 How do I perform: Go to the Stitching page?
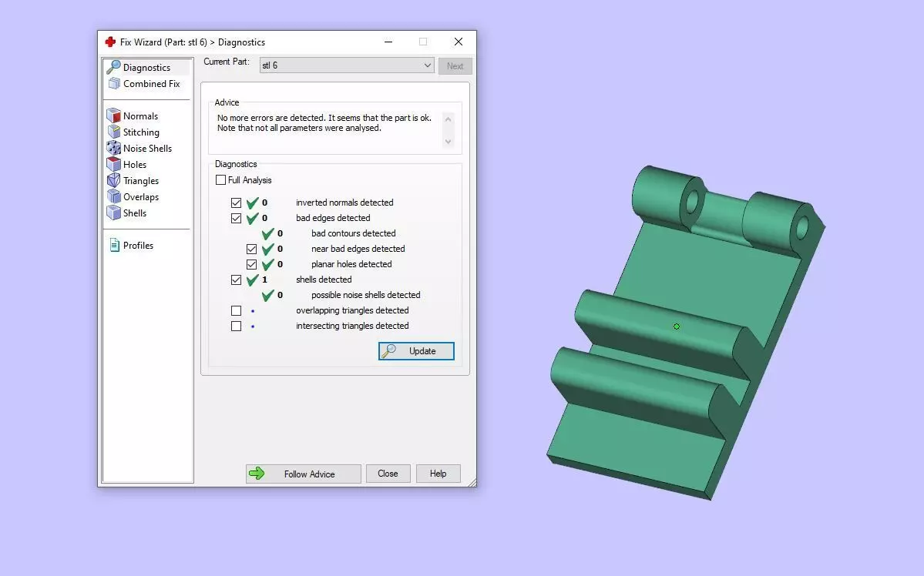(141, 132)
